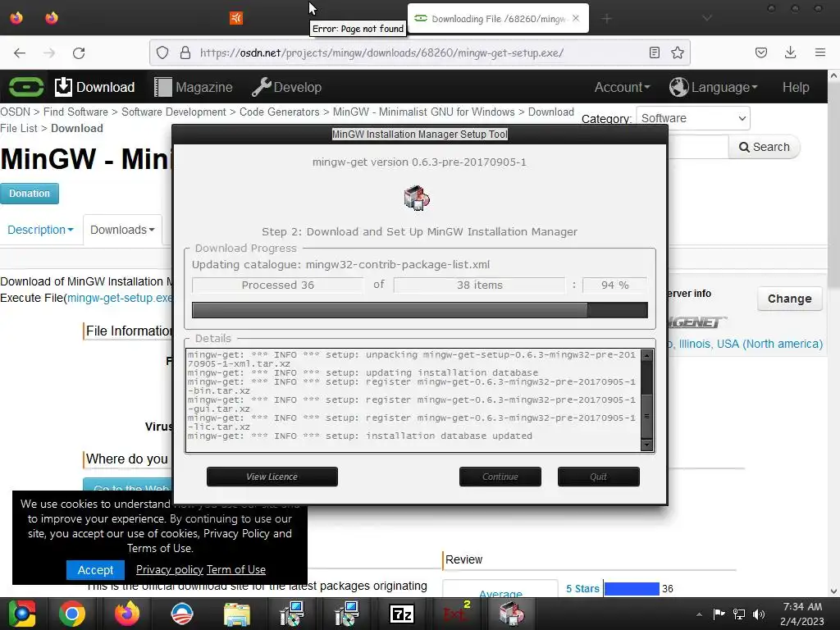Expand the Description tab dropdown
Viewport: 840px width, 630px height.
pyautogui.click(x=40, y=230)
